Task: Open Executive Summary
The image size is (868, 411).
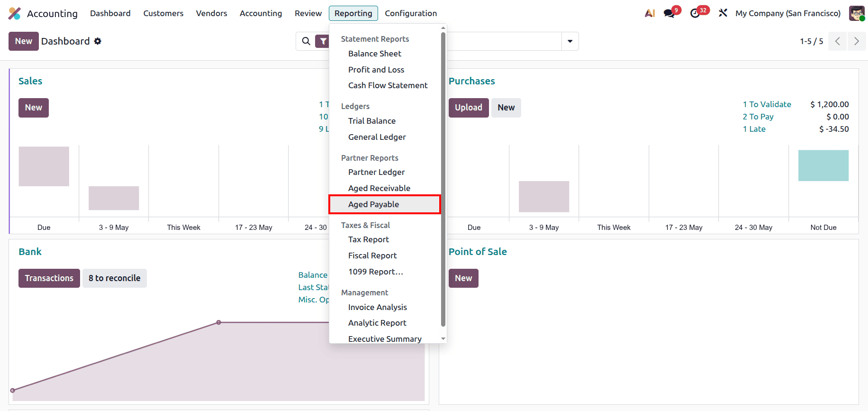Action: click(x=385, y=338)
